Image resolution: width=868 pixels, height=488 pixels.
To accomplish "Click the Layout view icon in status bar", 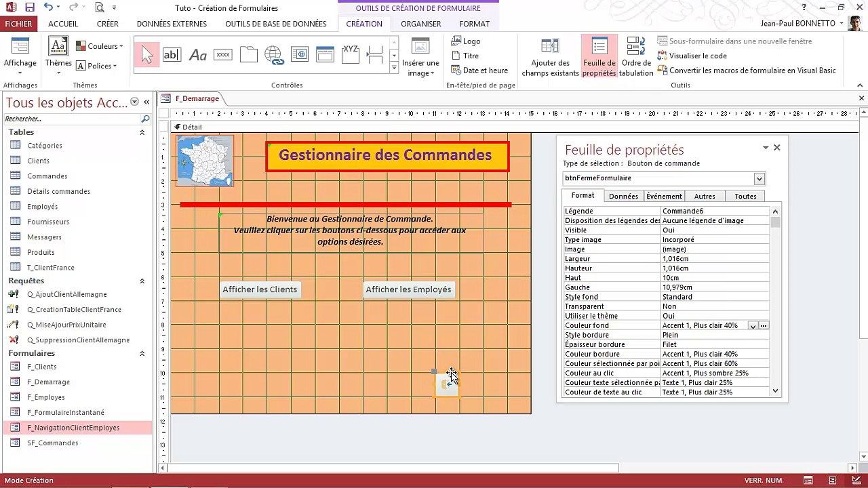I will click(832, 481).
